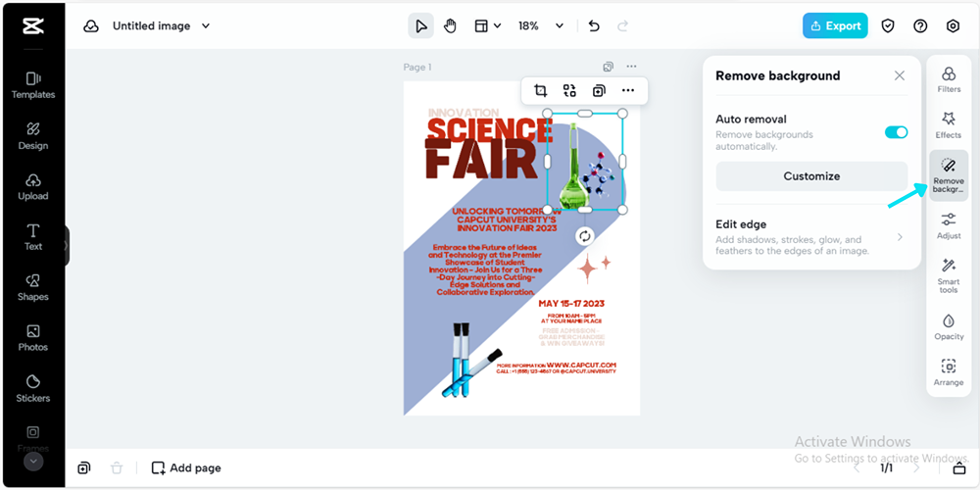
Task: Click the 1/1 page indicator
Action: [886, 467]
